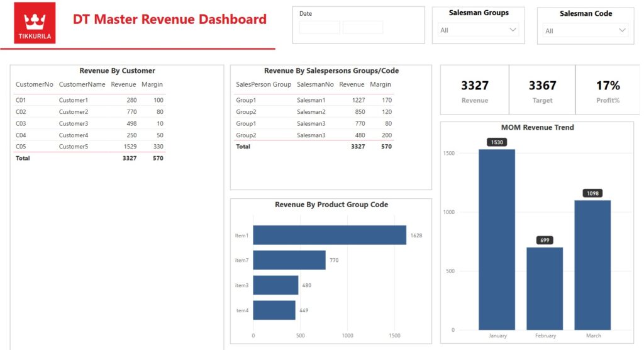
Task: Click the item7 revenue bar
Action: [x=289, y=260]
